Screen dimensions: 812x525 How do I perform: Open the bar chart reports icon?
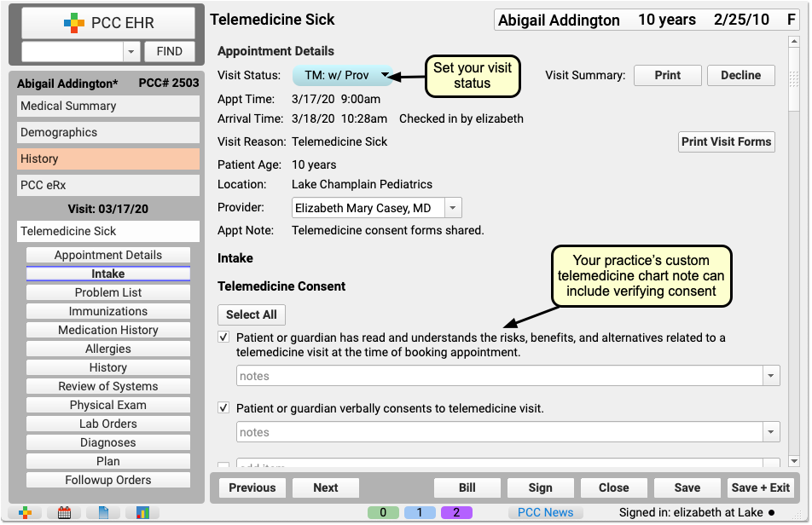pyautogui.click(x=142, y=512)
